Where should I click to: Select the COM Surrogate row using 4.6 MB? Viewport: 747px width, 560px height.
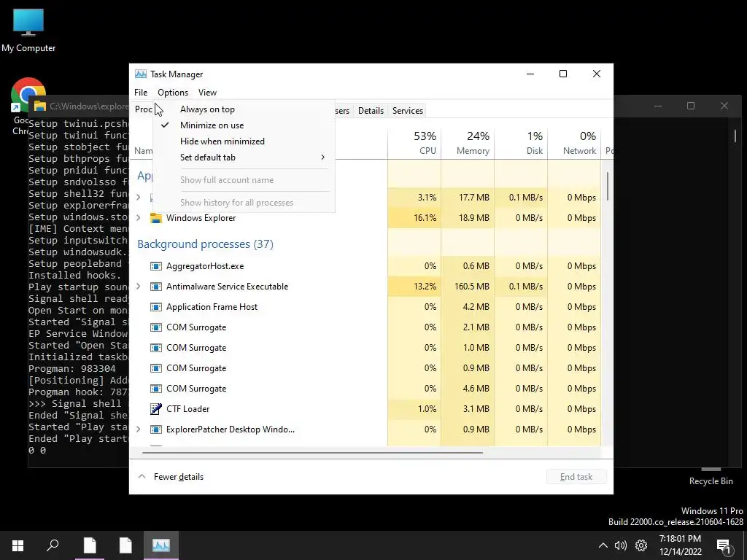pyautogui.click(x=367, y=389)
